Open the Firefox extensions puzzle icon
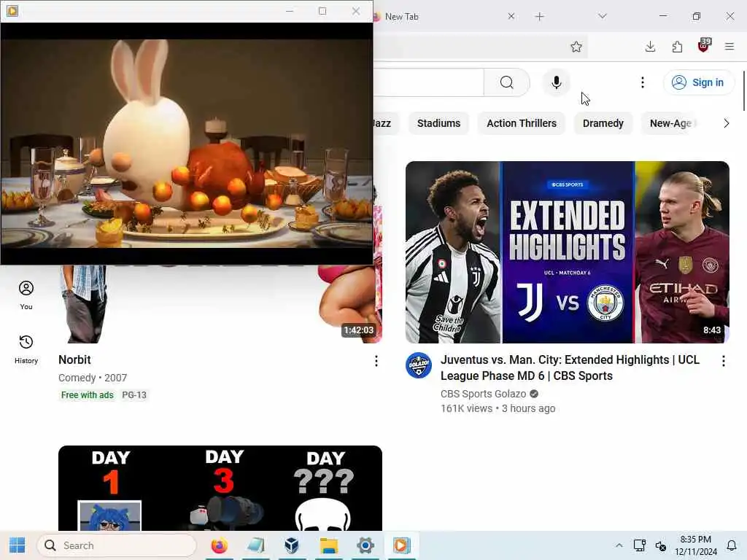The image size is (747, 560). (x=677, y=47)
